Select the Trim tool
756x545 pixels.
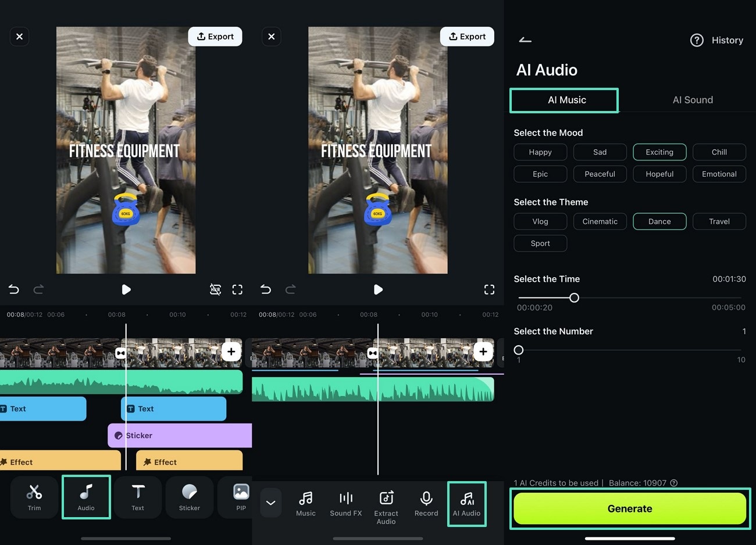(34, 497)
